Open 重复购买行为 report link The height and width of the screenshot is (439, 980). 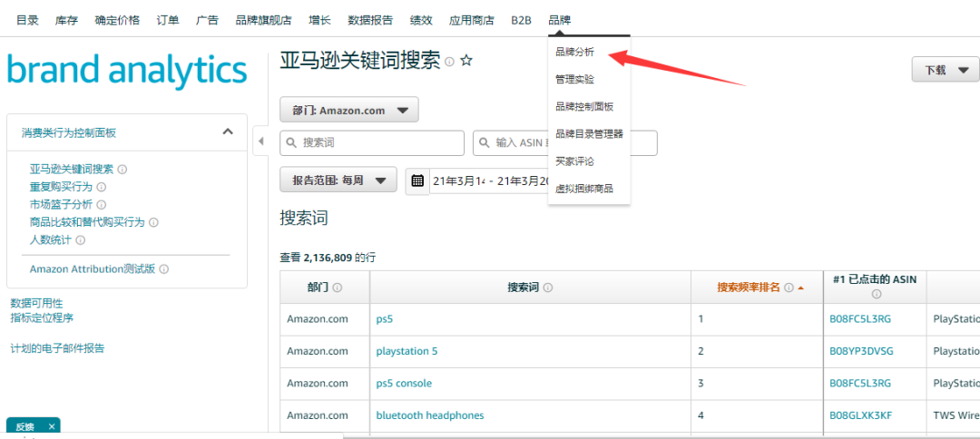(x=61, y=187)
